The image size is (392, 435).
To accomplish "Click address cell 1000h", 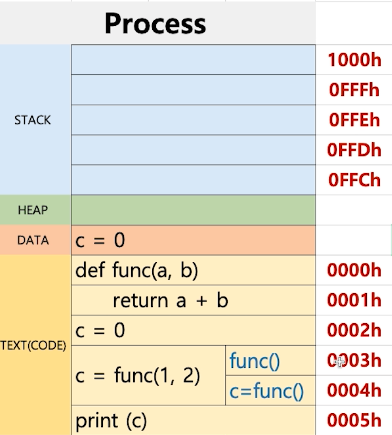I will (x=354, y=60).
